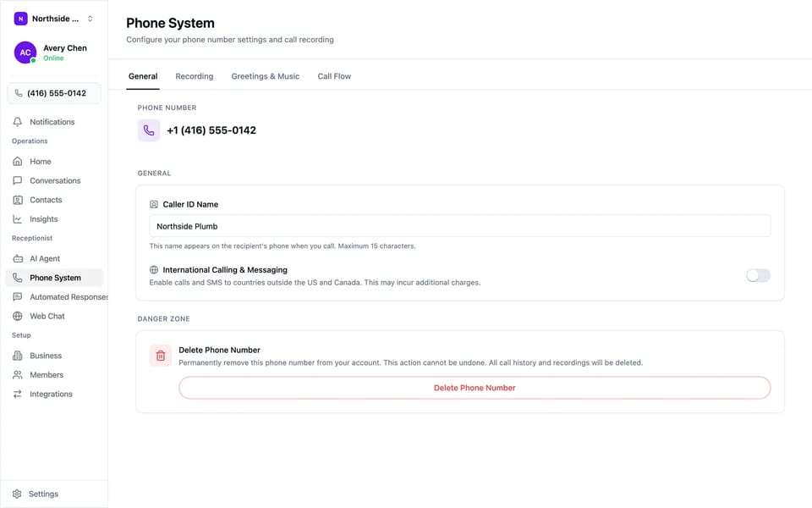Open the Members page

[54, 375]
